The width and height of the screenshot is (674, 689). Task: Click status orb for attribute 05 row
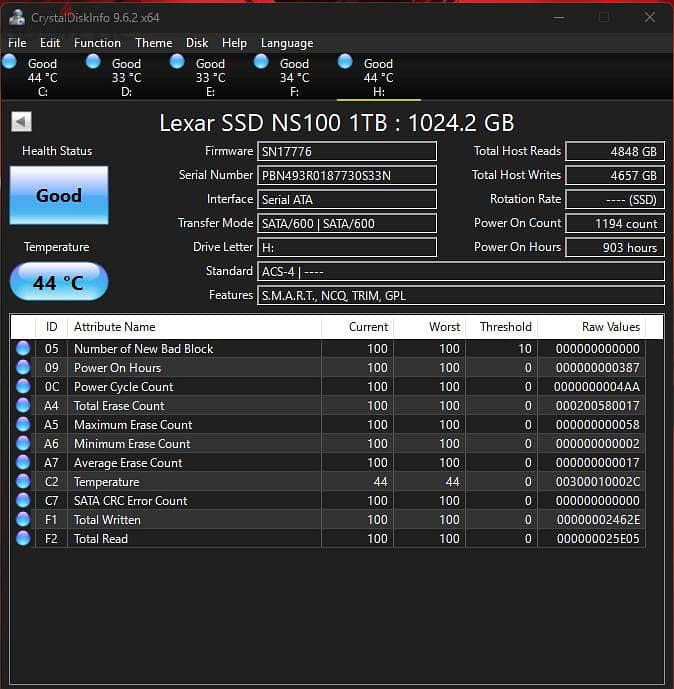[x=23, y=348]
